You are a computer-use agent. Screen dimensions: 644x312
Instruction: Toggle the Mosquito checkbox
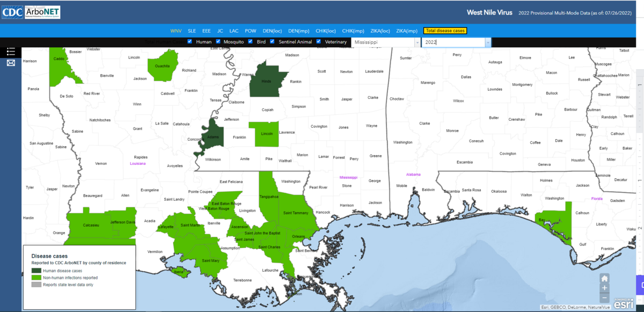(218, 41)
